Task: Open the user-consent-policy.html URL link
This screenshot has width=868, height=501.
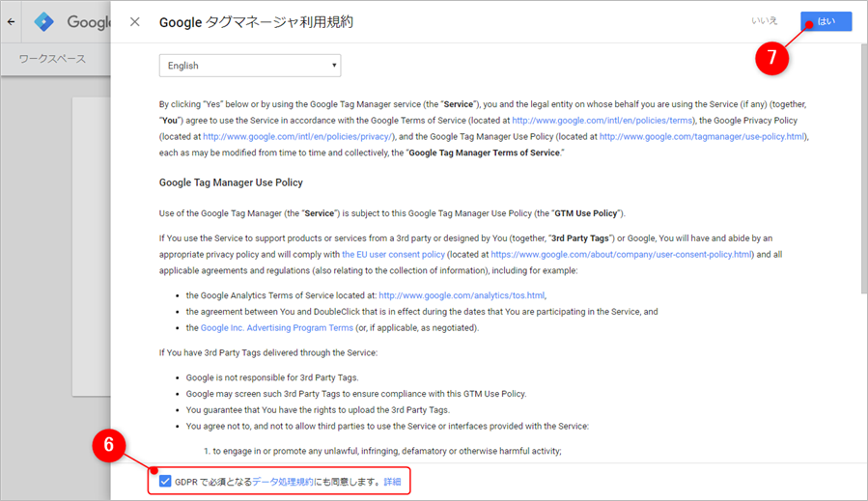Action: point(621,254)
